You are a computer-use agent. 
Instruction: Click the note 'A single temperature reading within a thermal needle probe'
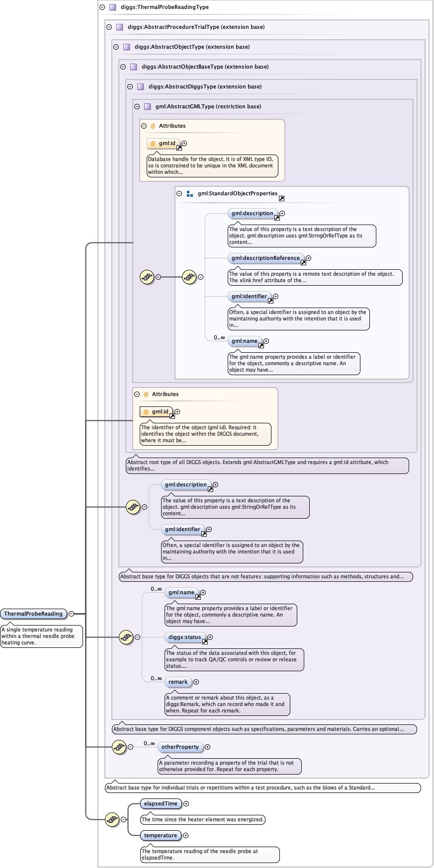(x=41, y=636)
